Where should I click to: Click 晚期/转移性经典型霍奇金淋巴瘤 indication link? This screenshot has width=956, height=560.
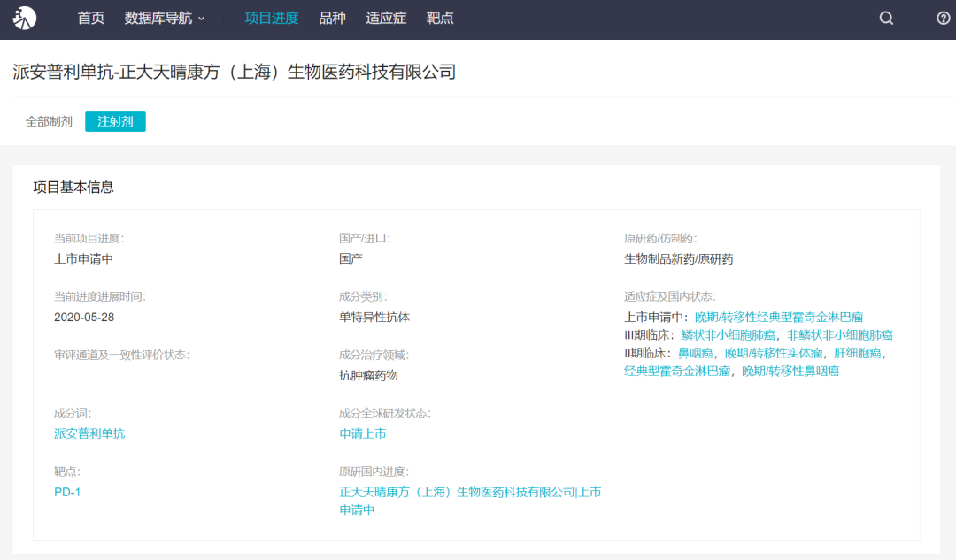point(779,317)
